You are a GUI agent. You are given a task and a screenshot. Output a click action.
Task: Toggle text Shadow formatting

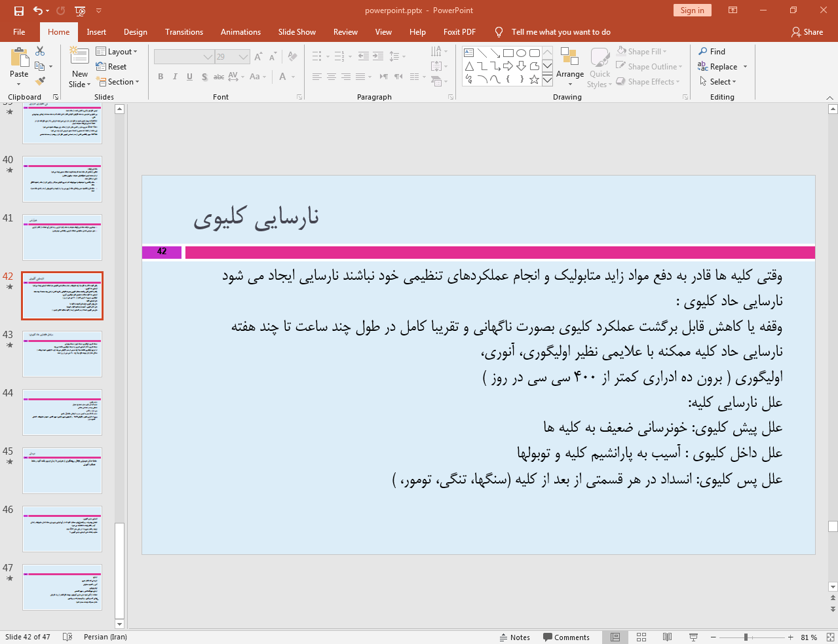pyautogui.click(x=204, y=77)
